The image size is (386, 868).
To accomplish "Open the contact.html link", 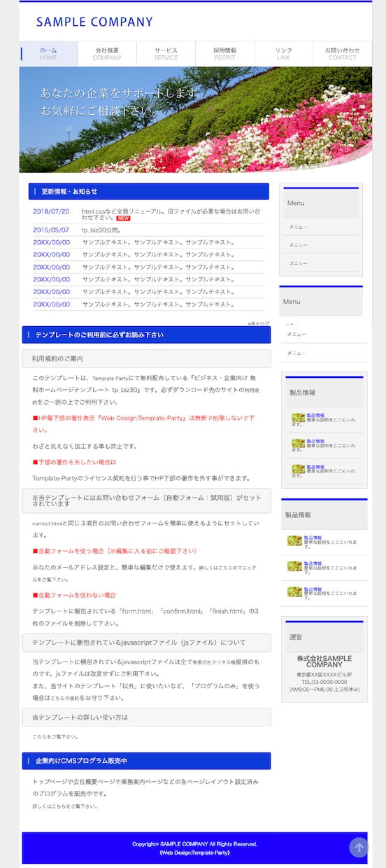I will click(x=47, y=524).
